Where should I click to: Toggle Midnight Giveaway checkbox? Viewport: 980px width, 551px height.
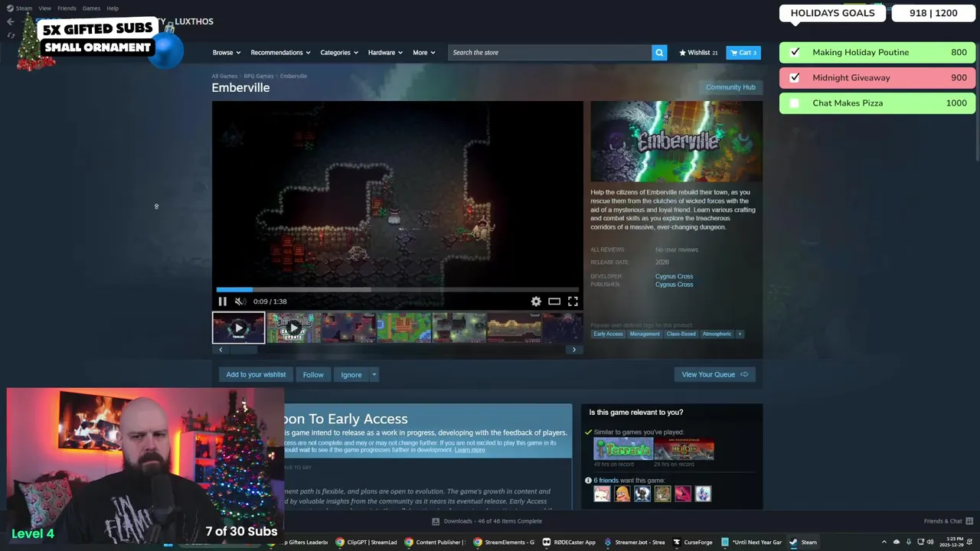[x=795, y=77]
